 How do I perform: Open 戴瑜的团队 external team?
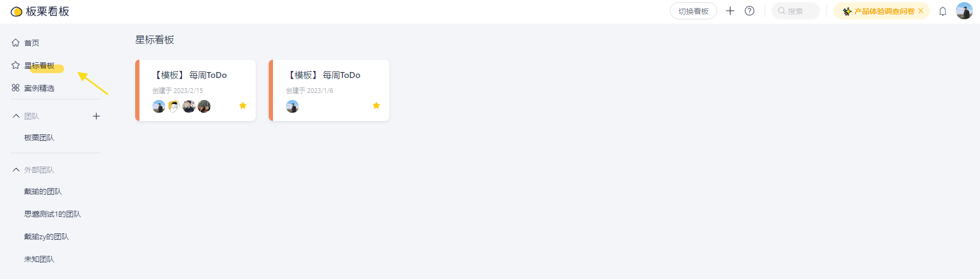tap(43, 191)
